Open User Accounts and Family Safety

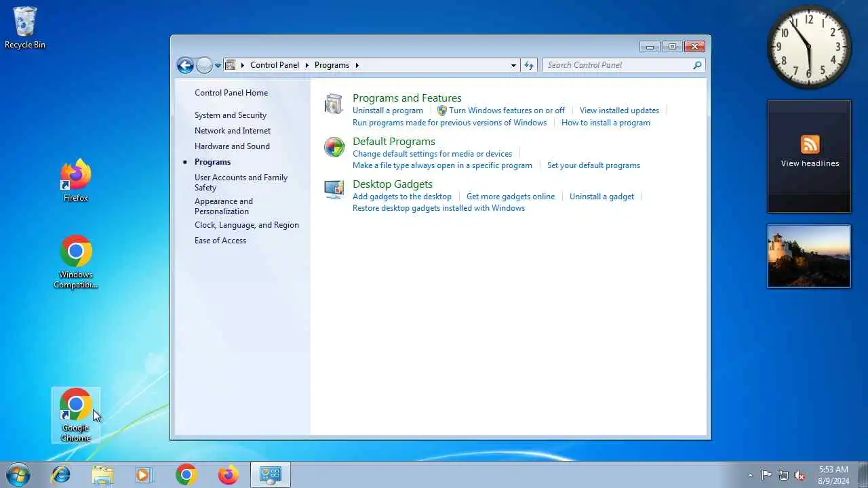241,182
